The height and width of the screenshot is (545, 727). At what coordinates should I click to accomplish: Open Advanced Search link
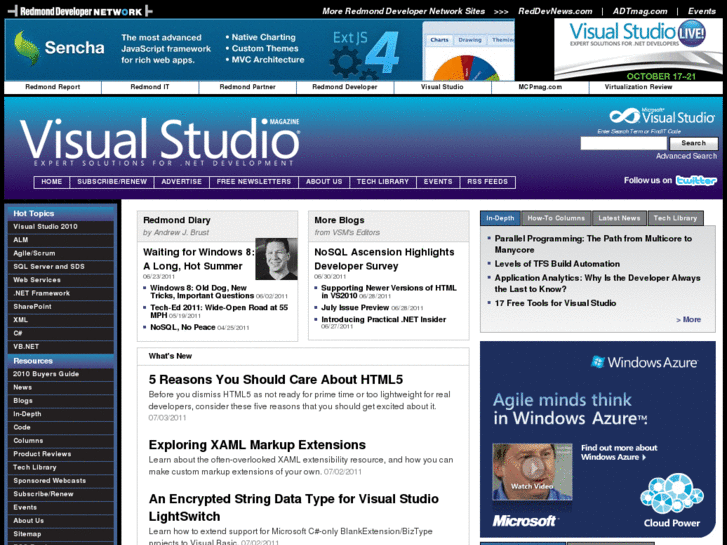(x=686, y=156)
